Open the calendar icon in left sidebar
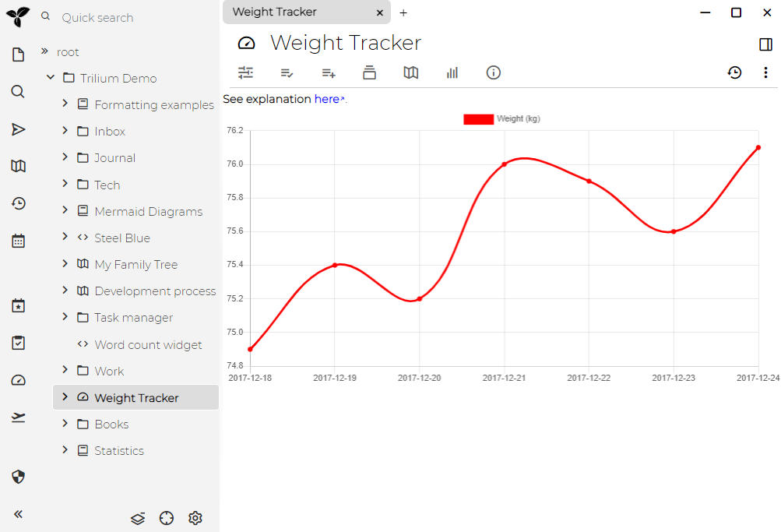Image resolution: width=781 pixels, height=532 pixels. (19, 241)
